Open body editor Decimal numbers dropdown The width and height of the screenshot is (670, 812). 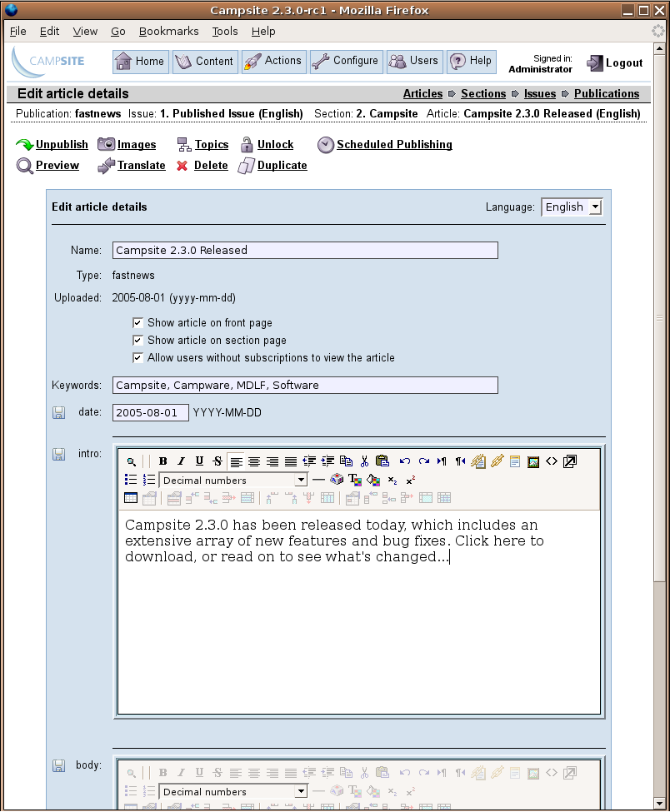pos(233,792)
